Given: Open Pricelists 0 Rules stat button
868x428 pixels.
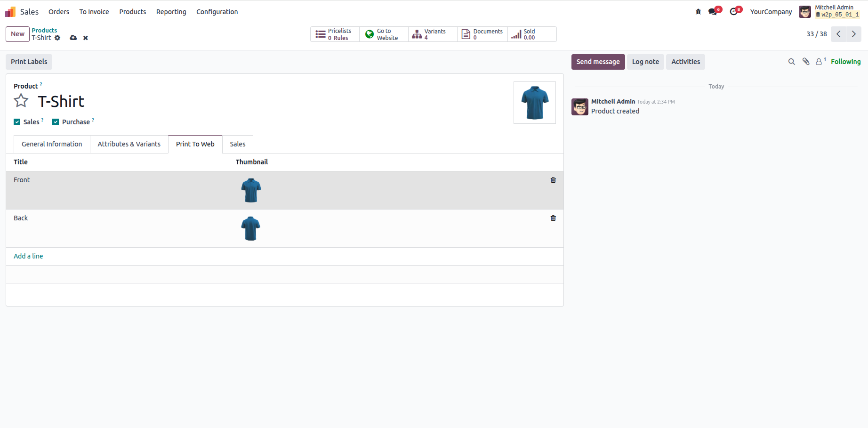Looking at the screenshot, I should pos(335,34).
